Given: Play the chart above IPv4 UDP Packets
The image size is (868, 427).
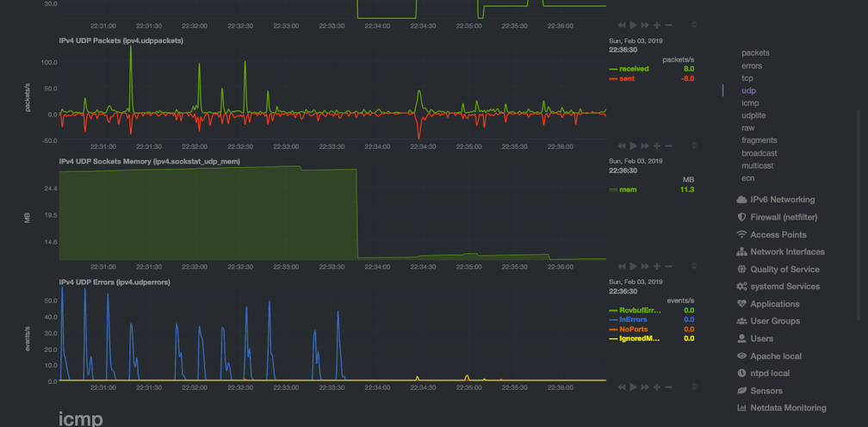Looking at the screenshot, I should pyautogui.click(x=634, y=25).
